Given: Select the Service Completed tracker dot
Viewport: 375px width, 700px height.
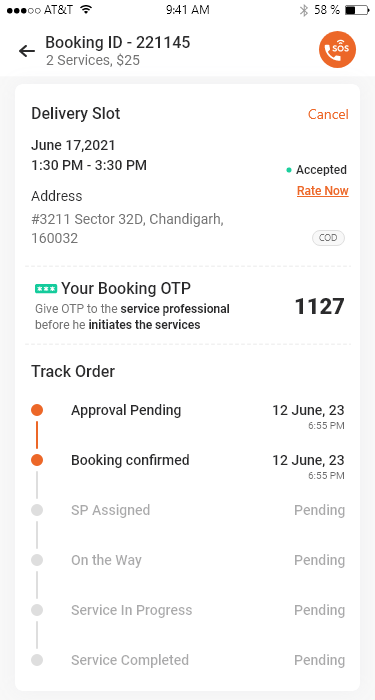Looking at the screenshot, I should pyautogui.click(x=37, y=660).
